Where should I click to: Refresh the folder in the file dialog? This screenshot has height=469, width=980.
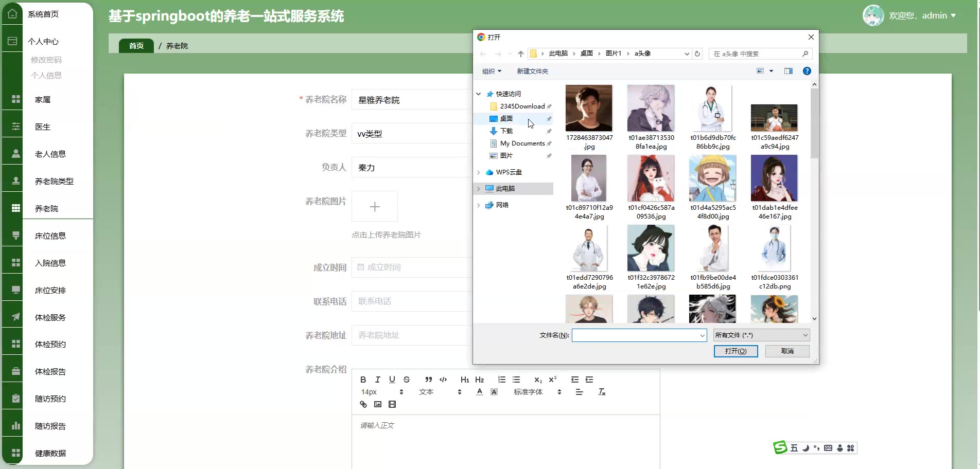pyautogui.click(x=697, y=53)
